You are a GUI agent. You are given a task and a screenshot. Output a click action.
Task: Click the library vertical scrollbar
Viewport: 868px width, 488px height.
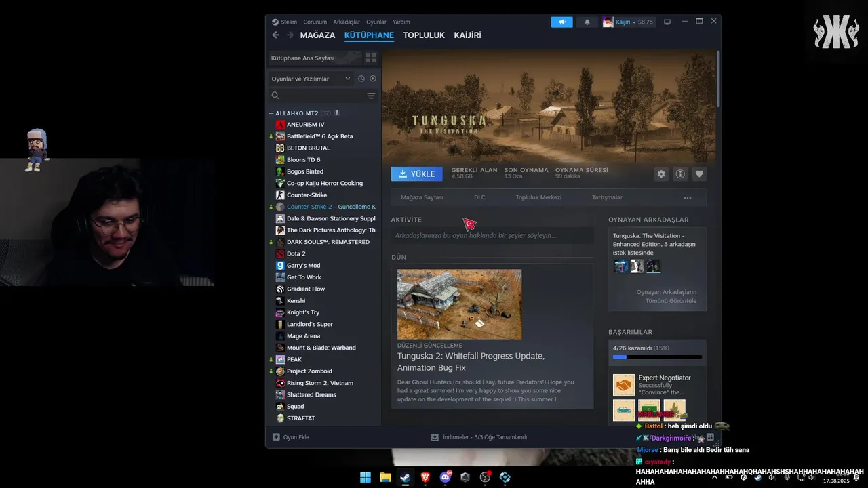click(717, 78)
